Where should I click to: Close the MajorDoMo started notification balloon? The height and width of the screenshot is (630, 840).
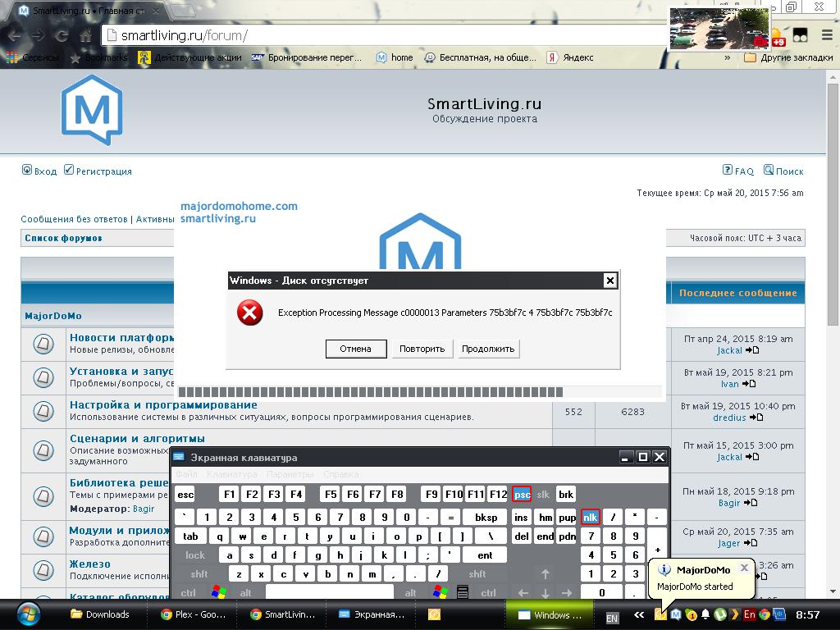tap(744, 568)
